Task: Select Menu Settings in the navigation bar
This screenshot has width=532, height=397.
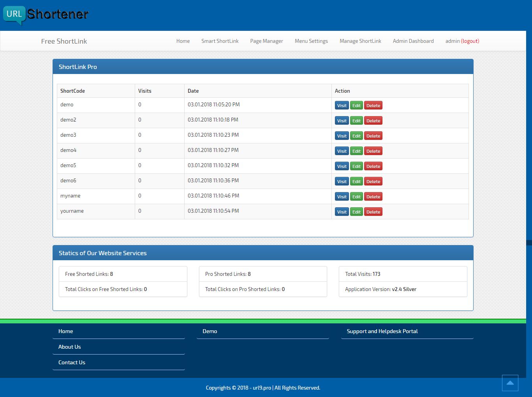Action: [x=311, y=41]
